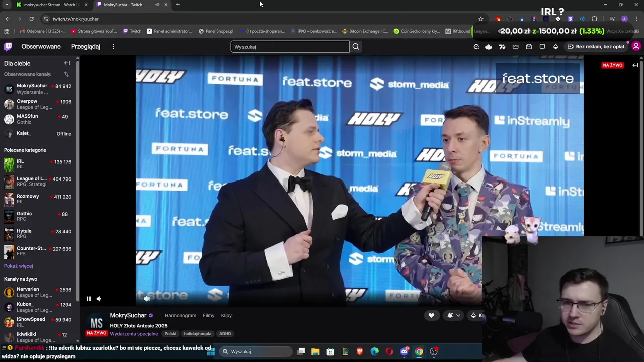Open the Klipy channel tab

pyautogui.click(x=226, y=315)
